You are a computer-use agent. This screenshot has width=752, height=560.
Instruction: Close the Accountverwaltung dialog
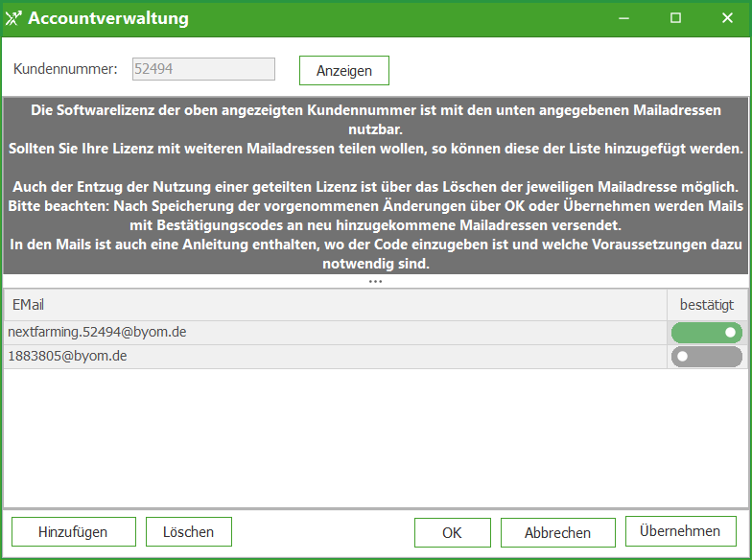coord(727,18)
